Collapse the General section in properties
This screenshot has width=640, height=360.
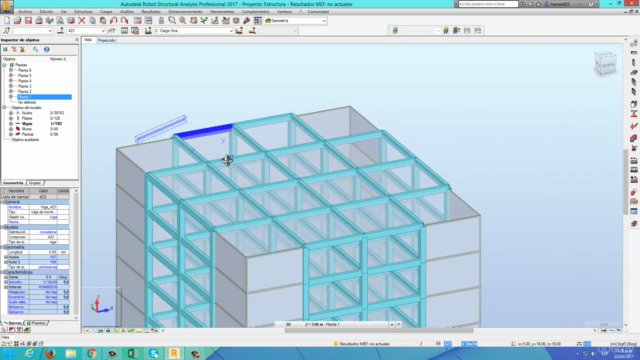(x=2, y=202)
